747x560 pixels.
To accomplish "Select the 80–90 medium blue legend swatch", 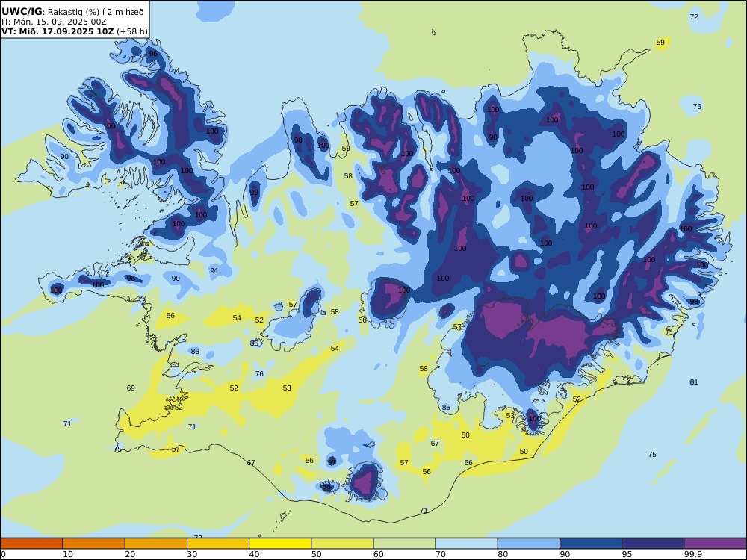I will click(528, 544).
